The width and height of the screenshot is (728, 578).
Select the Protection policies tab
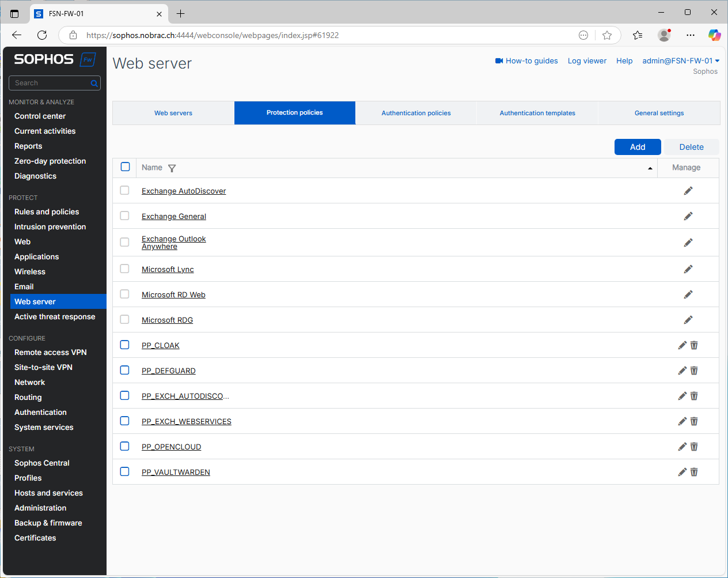click(295, 113)
